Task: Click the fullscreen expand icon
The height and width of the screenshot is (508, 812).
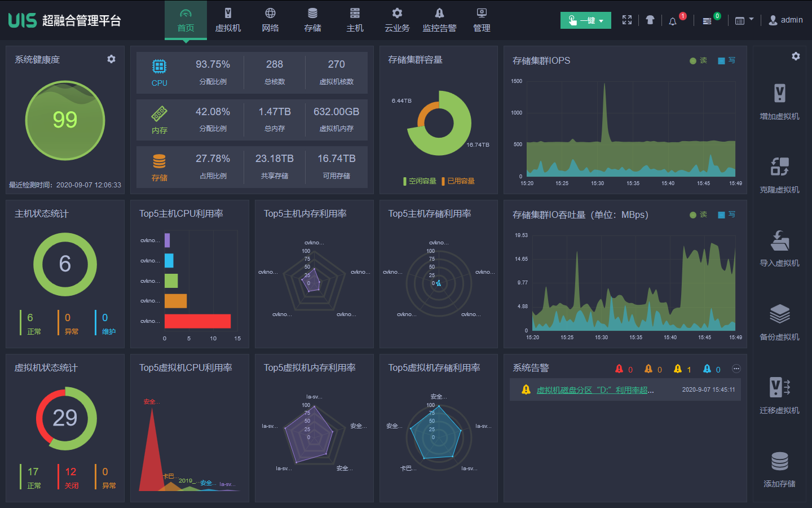Action: (627, 20)
